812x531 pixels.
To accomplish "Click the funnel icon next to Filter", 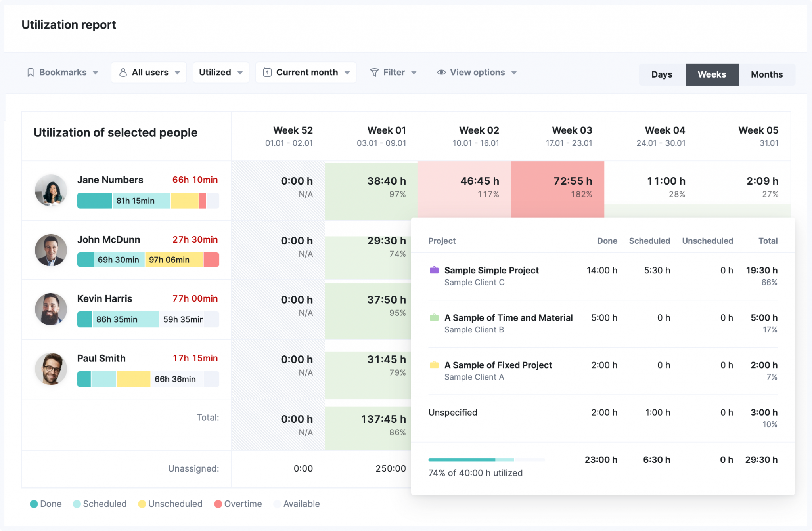I will click(374, 72).
